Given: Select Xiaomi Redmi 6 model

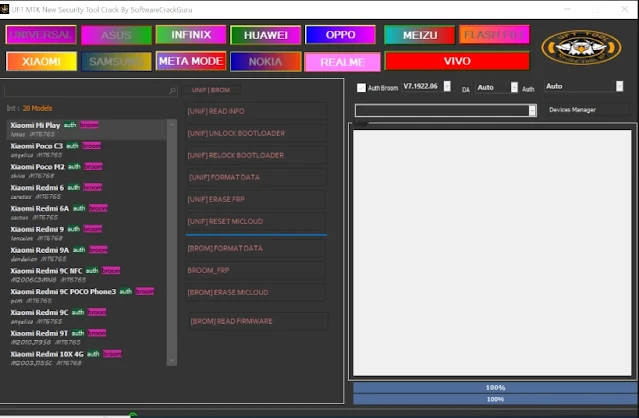Looking at the screenshot, I should tap(86, 191).
